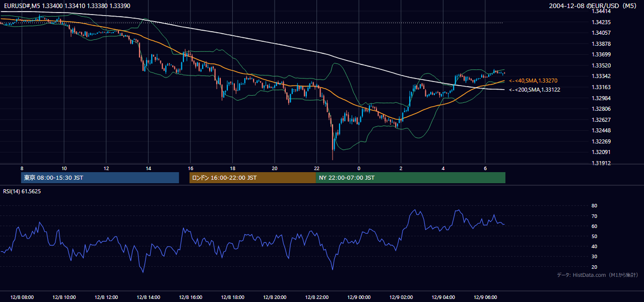
Task: Click price axis label 1.32627
Action: pos(602,120)
